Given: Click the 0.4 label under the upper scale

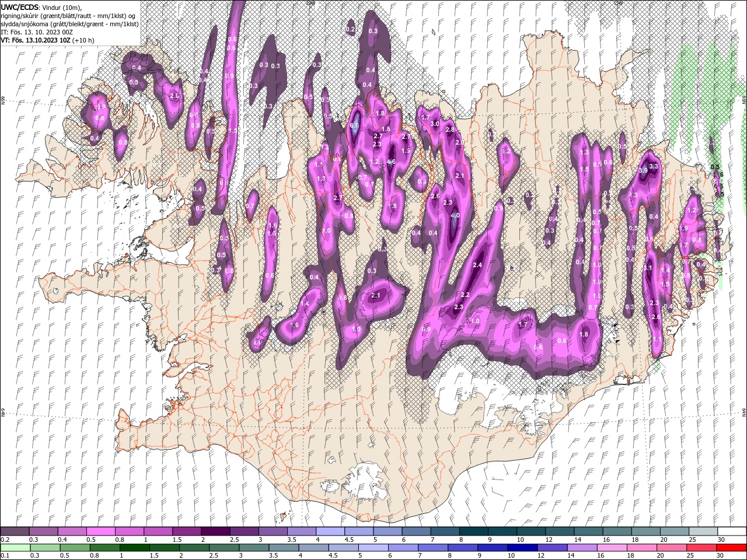Looking at the screenshot, I should point(62,540).
